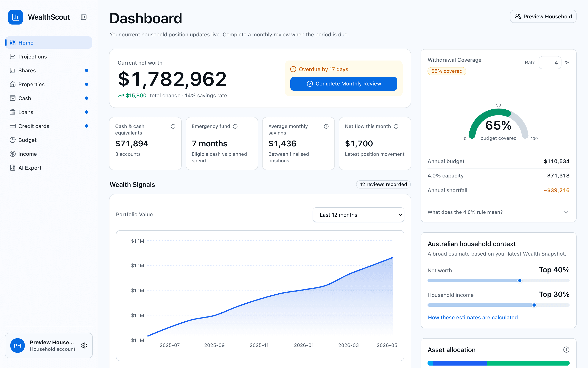
Task: Open AI Export page
Action: click(x=49, y=168)
